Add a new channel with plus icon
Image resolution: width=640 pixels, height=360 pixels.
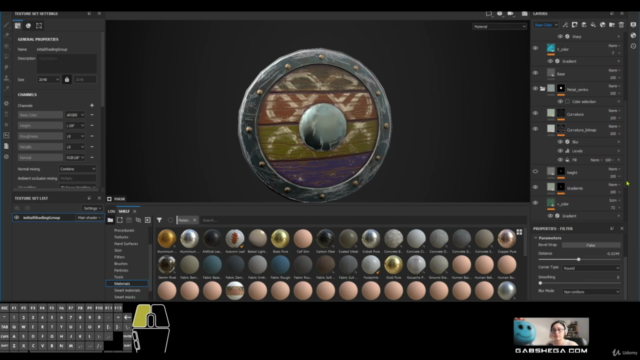click(92, 105)
